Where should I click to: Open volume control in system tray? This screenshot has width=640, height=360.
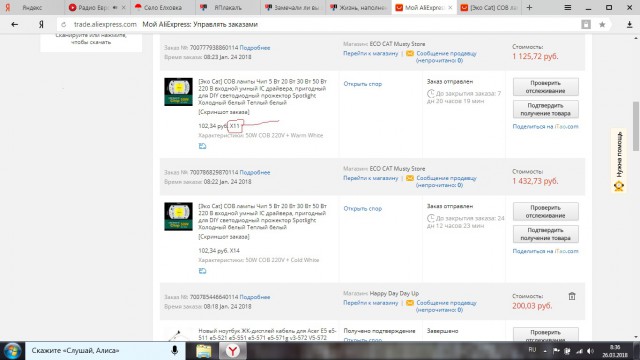[x=591, y=351]
